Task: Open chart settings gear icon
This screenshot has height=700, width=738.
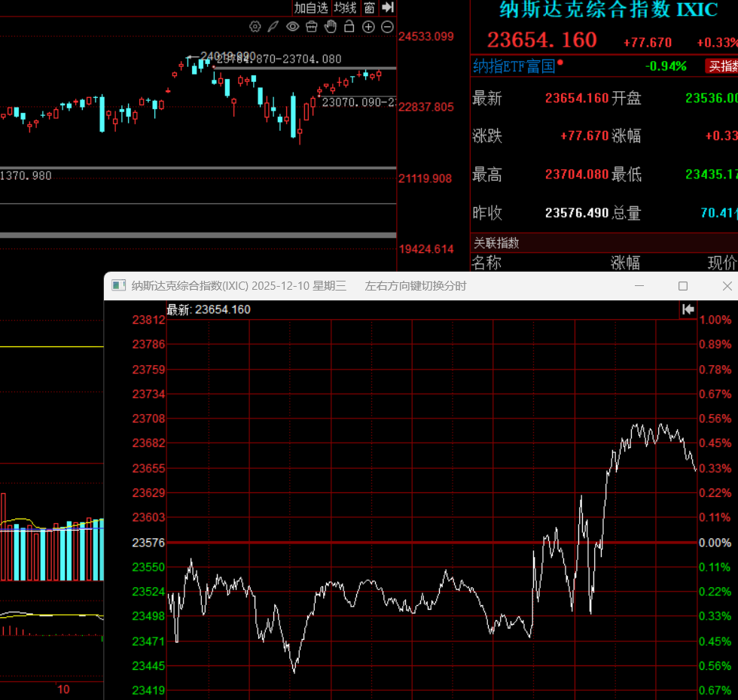Action: 255,27
